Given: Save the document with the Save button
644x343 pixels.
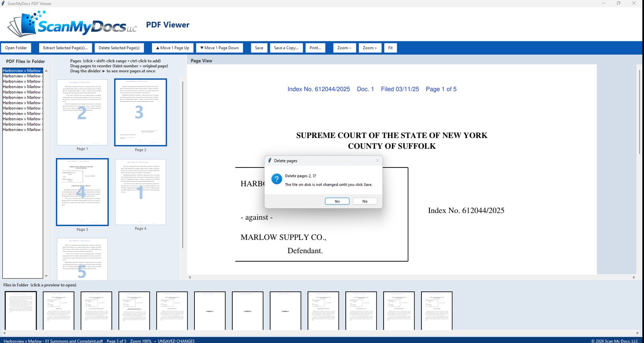Looking at the screenshot, I should (259, 48).
